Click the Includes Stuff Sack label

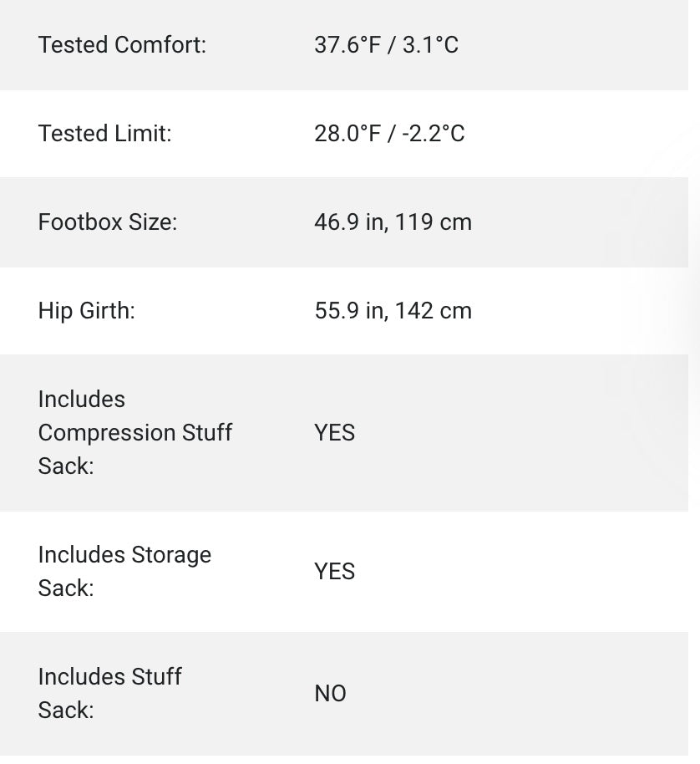click(109, 693)
